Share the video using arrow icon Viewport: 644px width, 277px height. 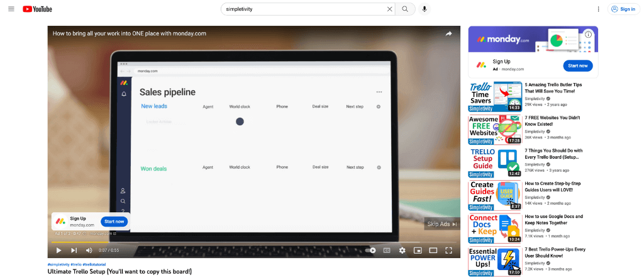point(448,34)
